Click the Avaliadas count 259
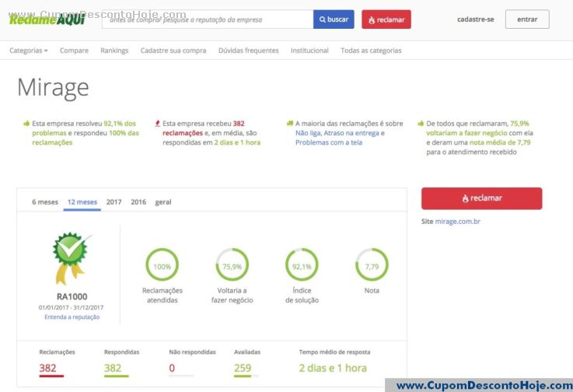The height and width of the screenshot is (392, 573). (x=243, y=368)
